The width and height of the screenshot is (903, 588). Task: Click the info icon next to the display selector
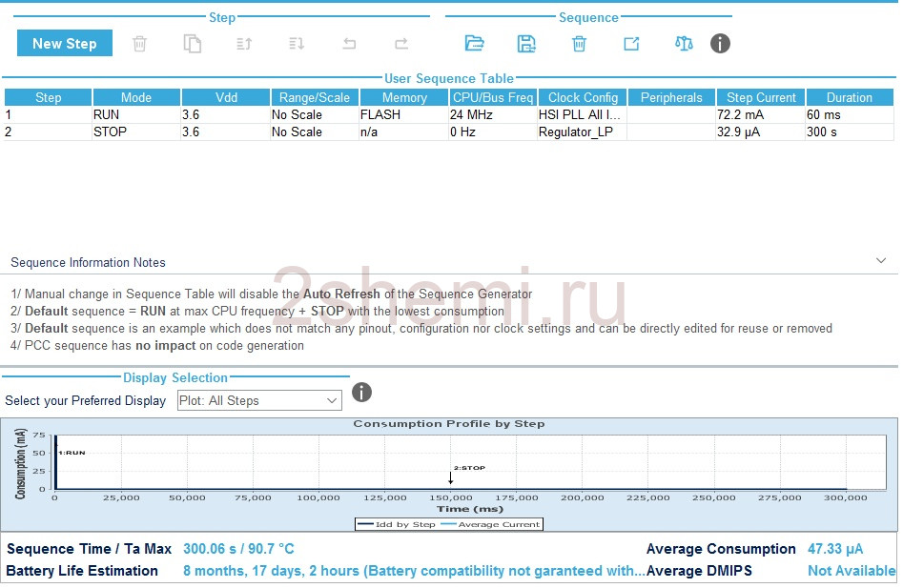click(x=361, y=393)
